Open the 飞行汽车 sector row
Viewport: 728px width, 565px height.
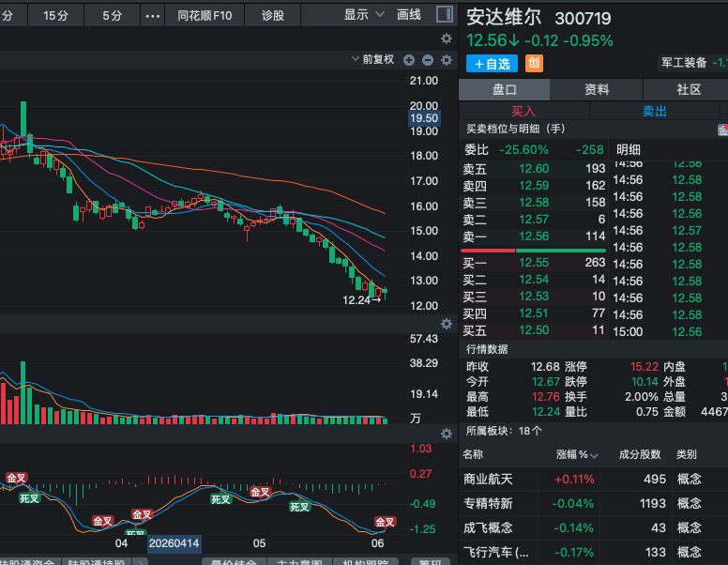[593, 552]
